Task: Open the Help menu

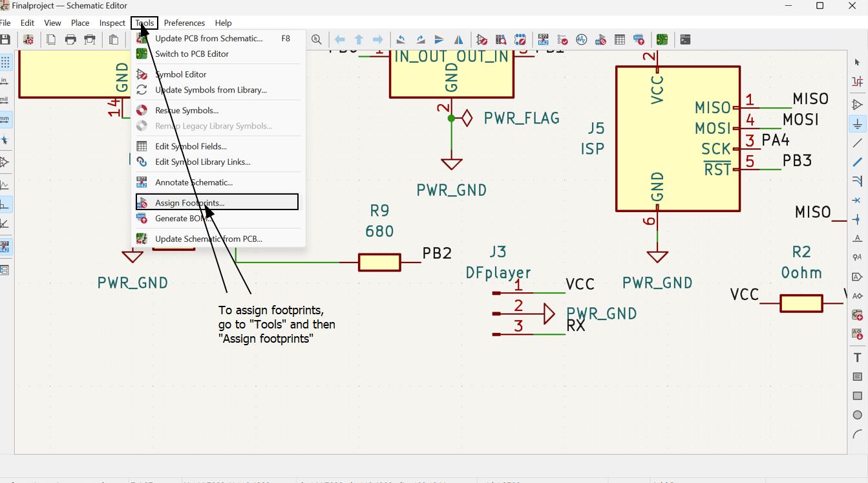Action: tap(223, 23)
